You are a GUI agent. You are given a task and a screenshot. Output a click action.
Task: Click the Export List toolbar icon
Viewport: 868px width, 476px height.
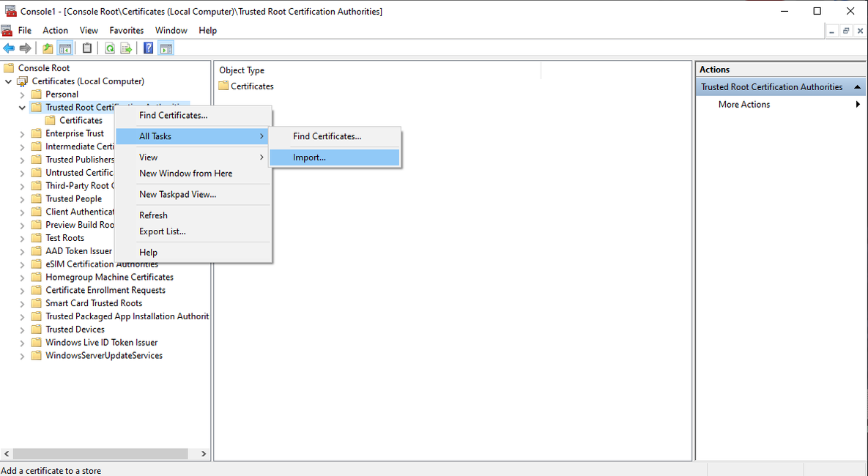(126, 48)
